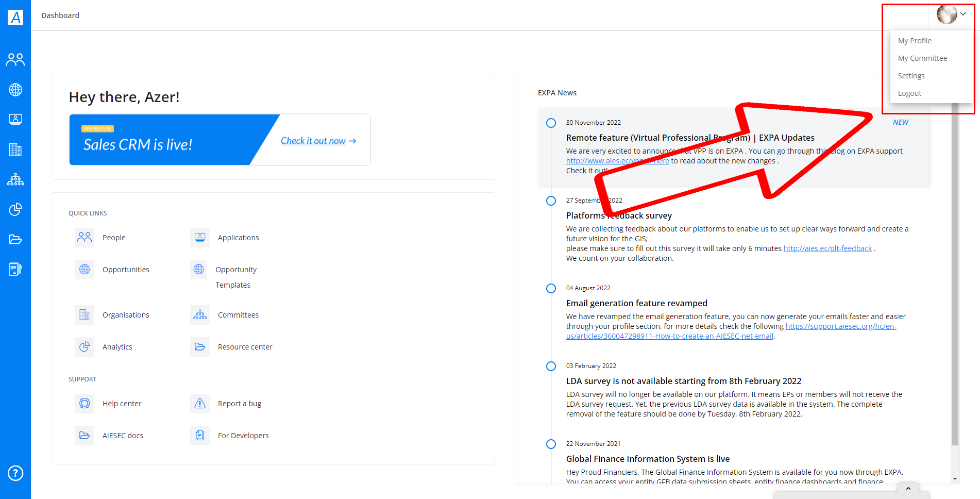Expand the bottom panel chevron up
Screen dimensions: 980x499
click(908, 488)
